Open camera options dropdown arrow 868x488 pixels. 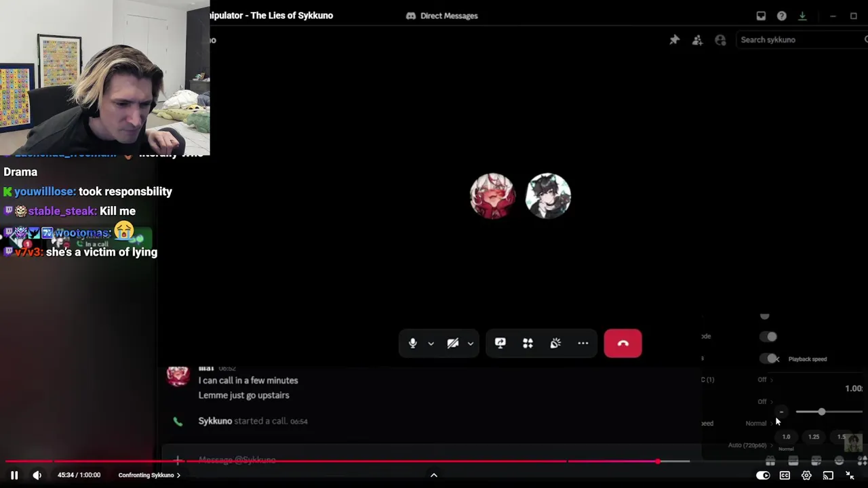[470, 344]
